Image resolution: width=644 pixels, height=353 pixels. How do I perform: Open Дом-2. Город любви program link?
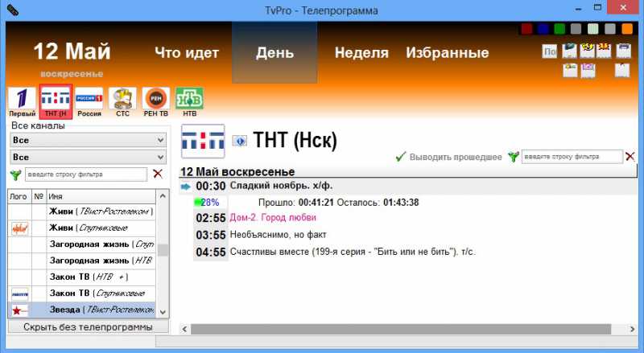click(x=273, y=218)
